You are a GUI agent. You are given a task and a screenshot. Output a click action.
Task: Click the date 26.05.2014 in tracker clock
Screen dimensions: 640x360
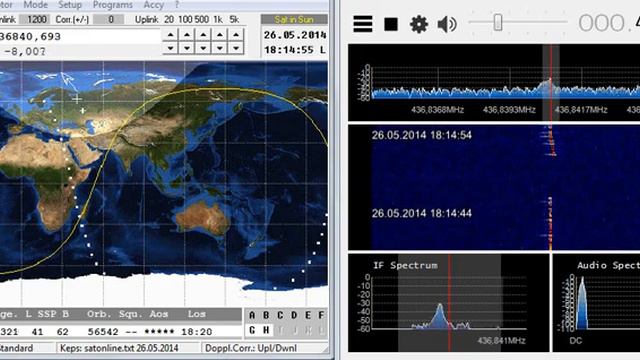click(295, 35)
